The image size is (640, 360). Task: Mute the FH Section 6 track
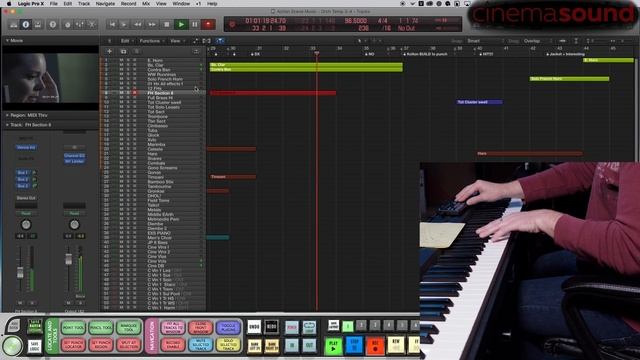pos(121,93)
